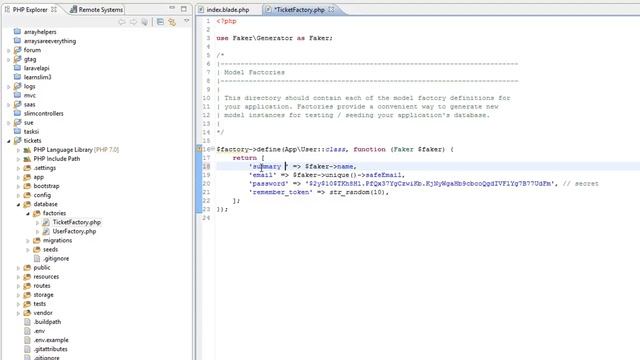Click the PHP Language Library icon
Viewport: 640px width, 360px height.
coord(27,150)
